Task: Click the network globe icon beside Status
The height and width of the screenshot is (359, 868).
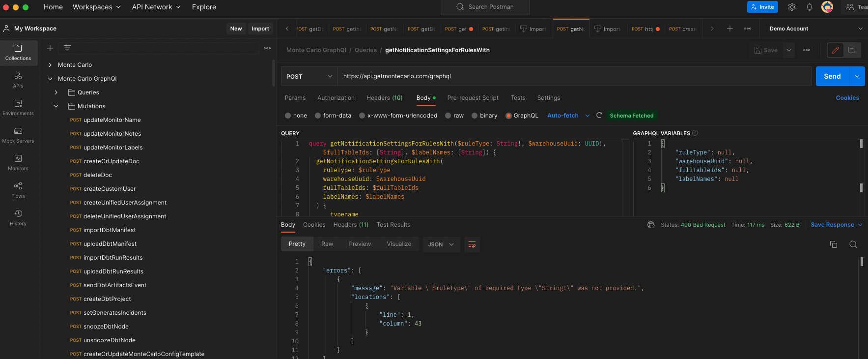Action: pos(651,225)
